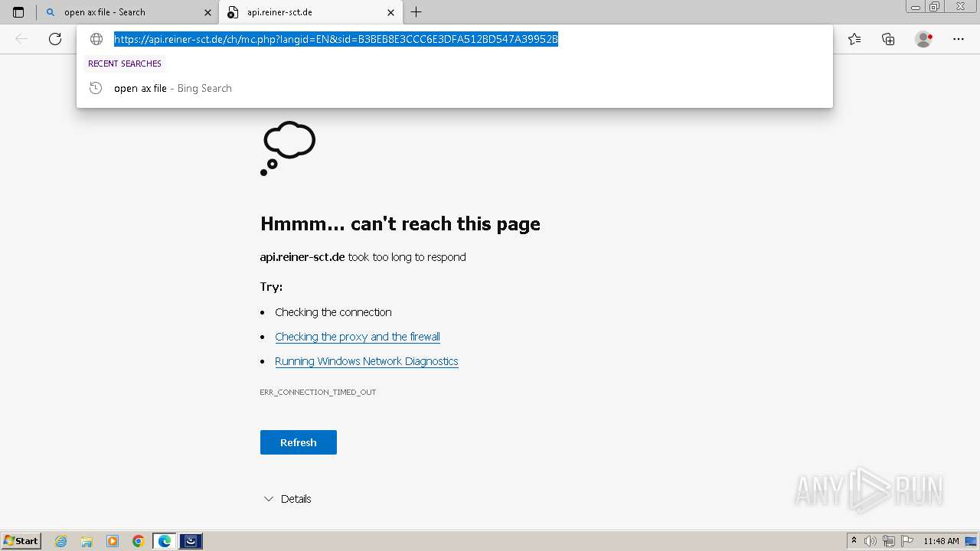Open a new tab with plus button
This screenshot has width=980, height=551.
(416, 12)
